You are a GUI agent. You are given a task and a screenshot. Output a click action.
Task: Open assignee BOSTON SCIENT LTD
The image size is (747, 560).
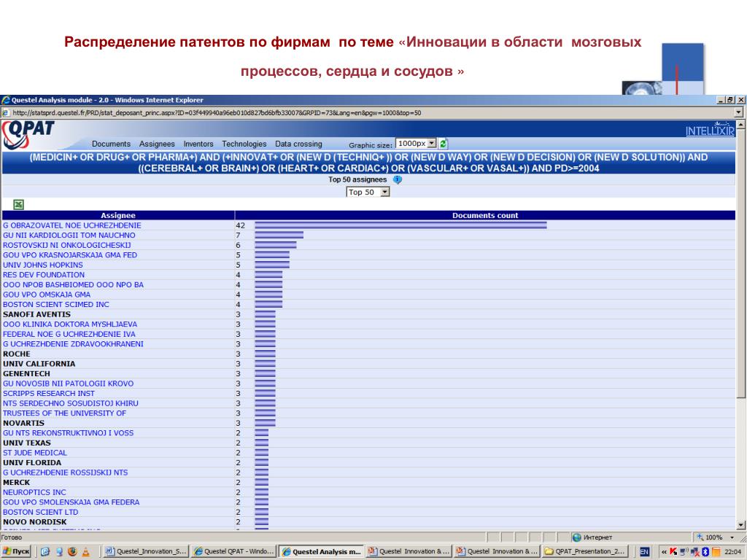(41, 512)
